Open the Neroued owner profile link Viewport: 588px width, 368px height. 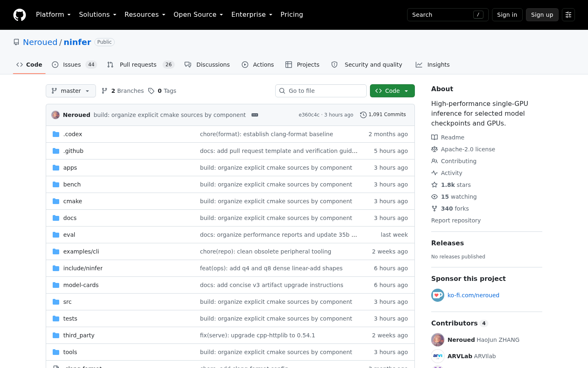point(40,42)
